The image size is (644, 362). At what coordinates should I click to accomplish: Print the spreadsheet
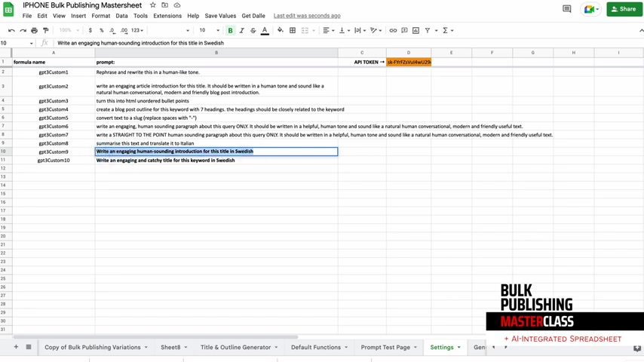click(x=35, y=30)
